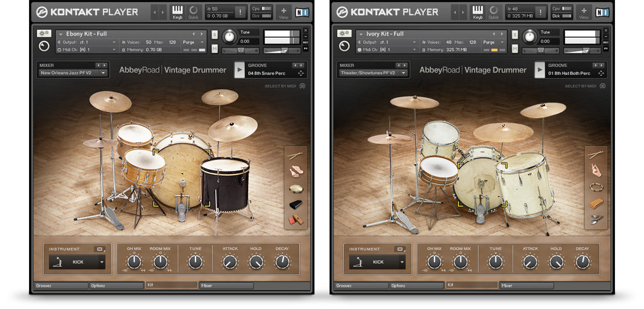Click instrument options gear icon for Ivory Kit
Image resolution: width=644 pixels, height=309 pixels.
pos(344,34)
